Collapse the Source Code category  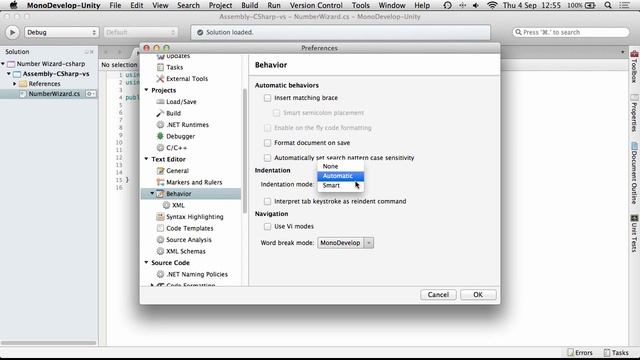(146, 262)
